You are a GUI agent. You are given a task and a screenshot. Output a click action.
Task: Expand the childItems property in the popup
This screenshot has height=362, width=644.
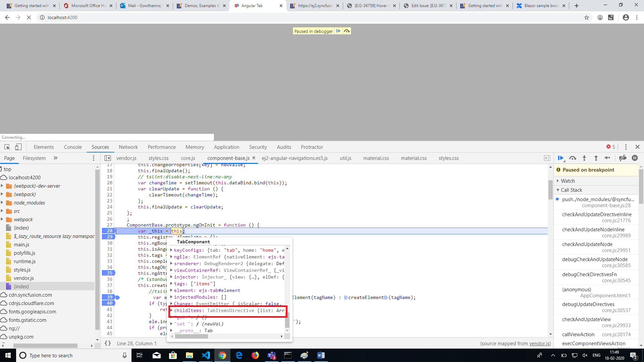click(171, 311)
